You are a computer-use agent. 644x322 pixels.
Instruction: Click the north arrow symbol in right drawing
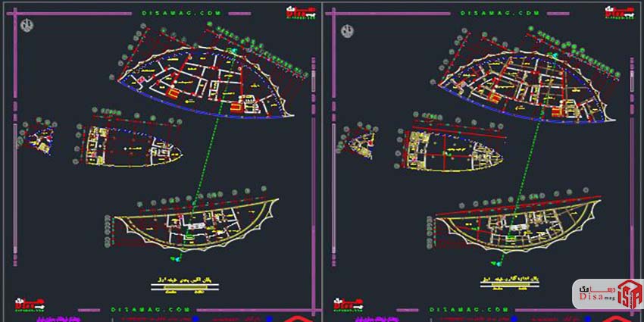[348, 30]
